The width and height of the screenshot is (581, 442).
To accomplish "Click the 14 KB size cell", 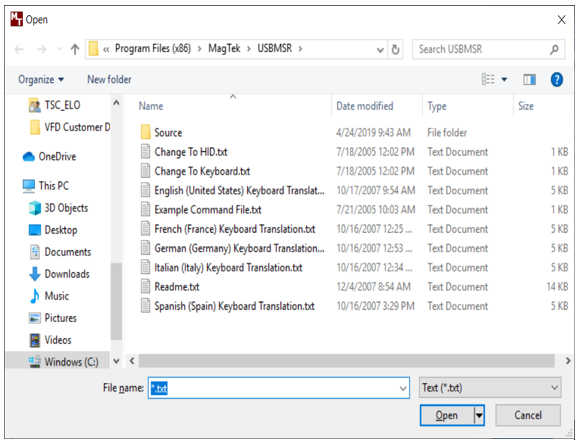I will click(x=557, y=287).
